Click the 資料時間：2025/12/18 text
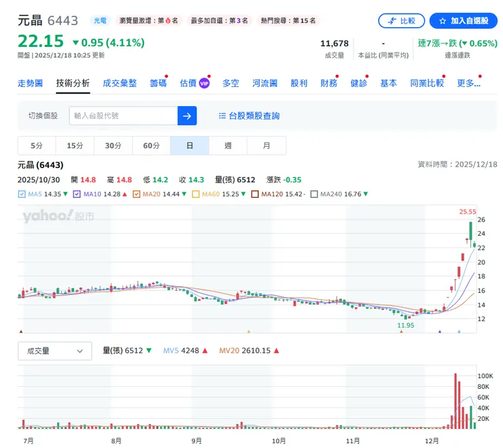This screenshot has width=503, height=448. [x=457, y=165]
